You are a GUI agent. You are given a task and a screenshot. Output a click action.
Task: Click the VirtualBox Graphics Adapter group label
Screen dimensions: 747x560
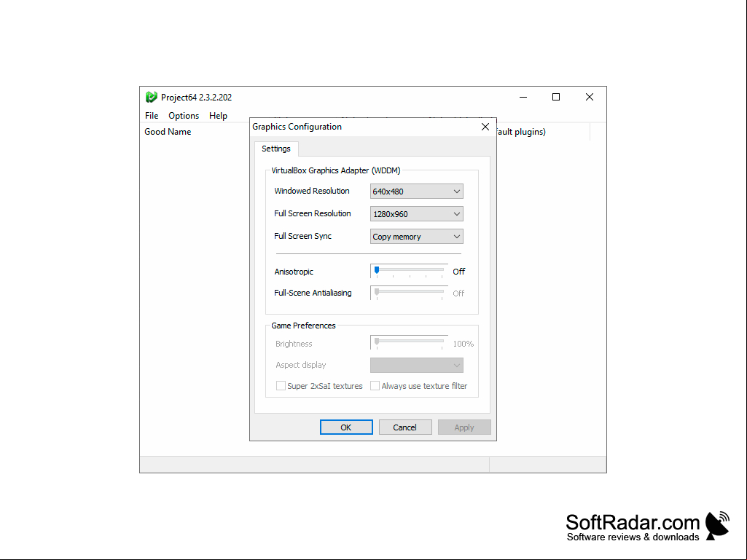tap(336, 170)
